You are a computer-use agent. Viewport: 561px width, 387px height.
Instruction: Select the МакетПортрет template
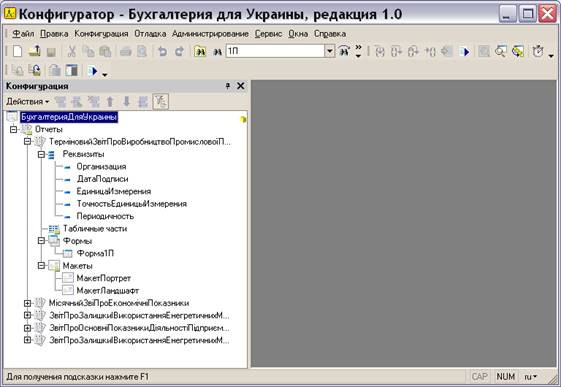click(x=103, y=278)
